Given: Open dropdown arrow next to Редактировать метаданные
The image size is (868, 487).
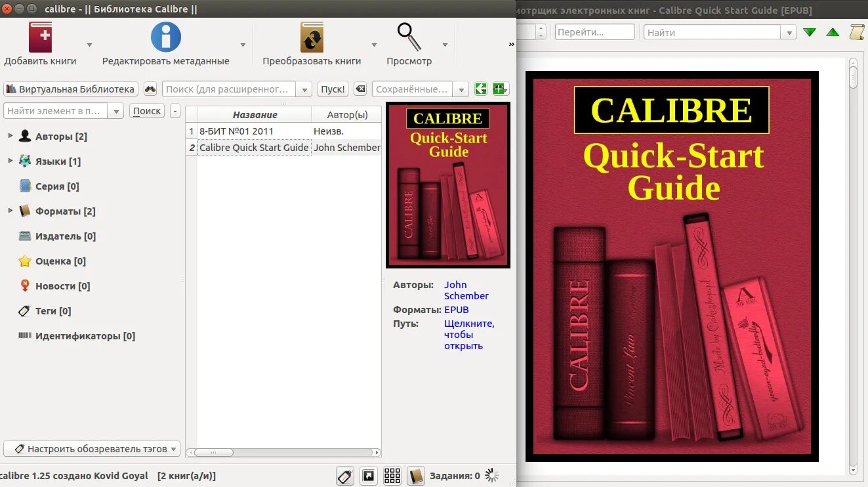Looking at the screenshot, I should point(243,45).
